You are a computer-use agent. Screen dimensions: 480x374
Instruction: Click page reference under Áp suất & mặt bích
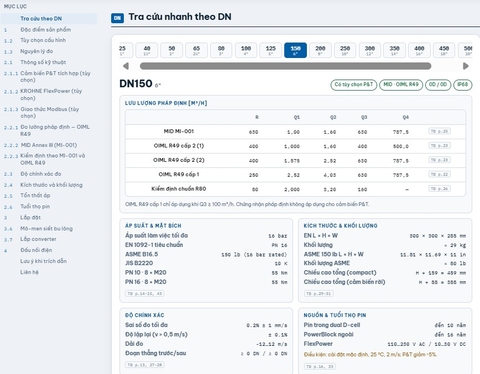pyautogui.click(x=145, y=294)
